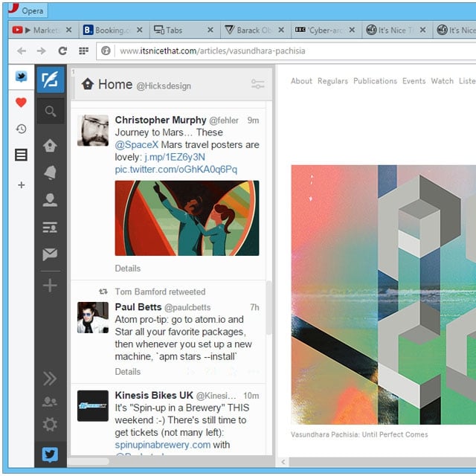The height and width of the screenshot is (476, 476).
Task: Expand Details under Christopher Murphy tweet
Action: pyautogui.click(x=127, y=268)
